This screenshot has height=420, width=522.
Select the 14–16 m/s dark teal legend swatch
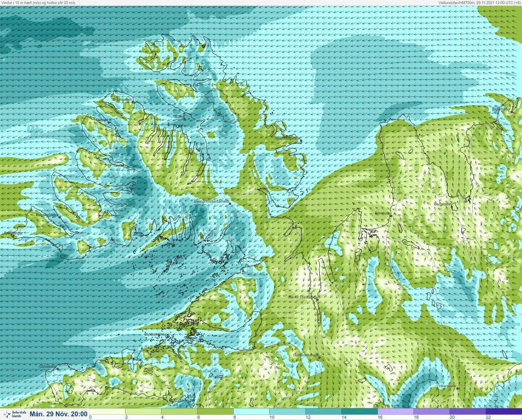(359, 411)
